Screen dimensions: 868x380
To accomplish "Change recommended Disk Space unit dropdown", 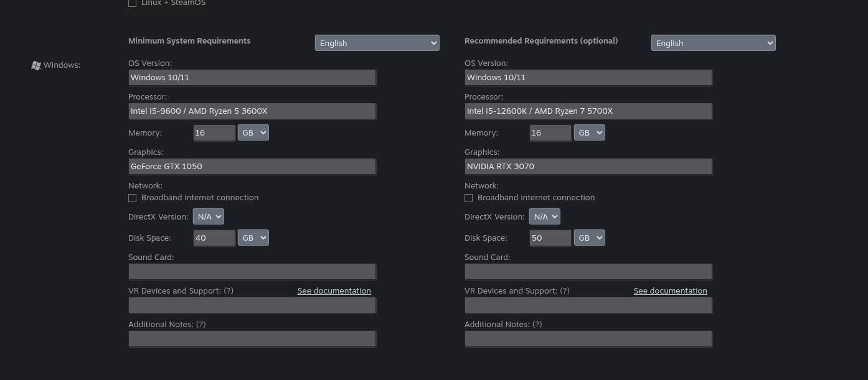I will (589, 238).
